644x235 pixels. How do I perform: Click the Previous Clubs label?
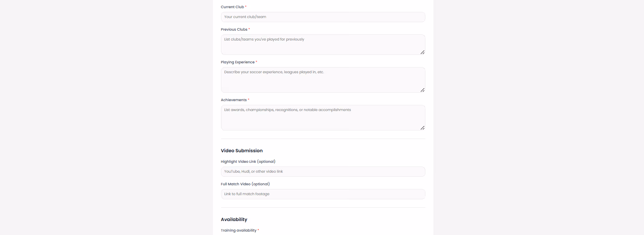tap(234, 29)
